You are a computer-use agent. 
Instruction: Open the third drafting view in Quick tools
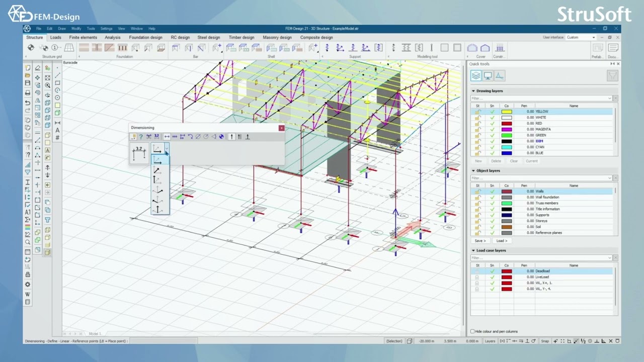pos(499,76)
